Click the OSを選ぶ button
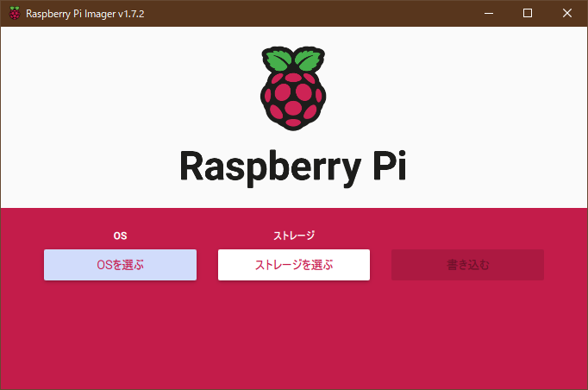This screenshot has width=588, height=390. tap(120, 265)
